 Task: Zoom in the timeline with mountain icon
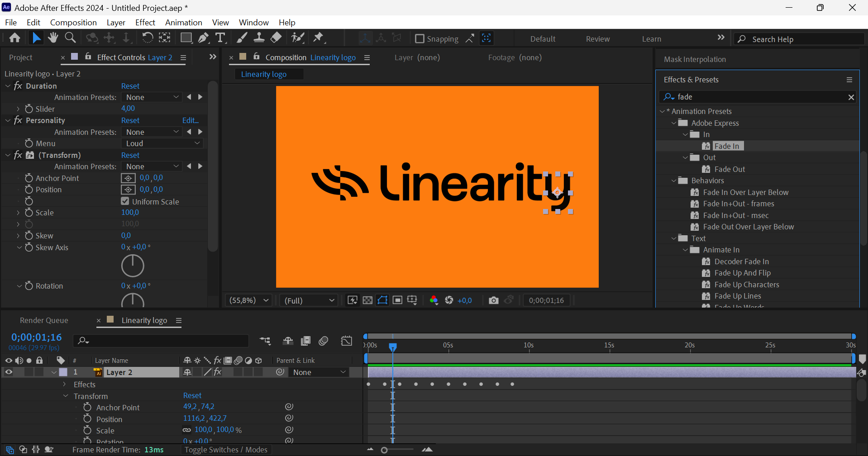[427, 450]
